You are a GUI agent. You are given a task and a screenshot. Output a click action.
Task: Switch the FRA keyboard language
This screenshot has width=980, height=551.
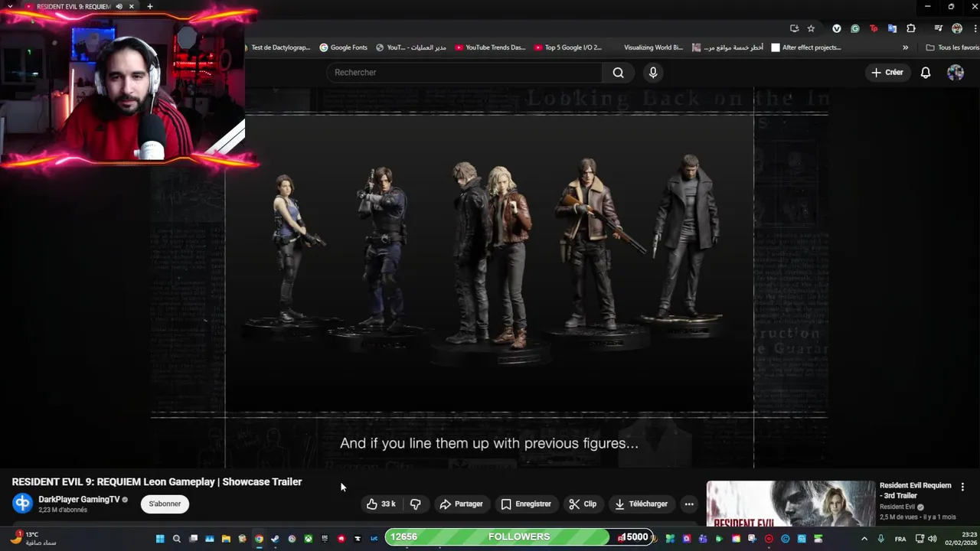(x=900, y=539)
